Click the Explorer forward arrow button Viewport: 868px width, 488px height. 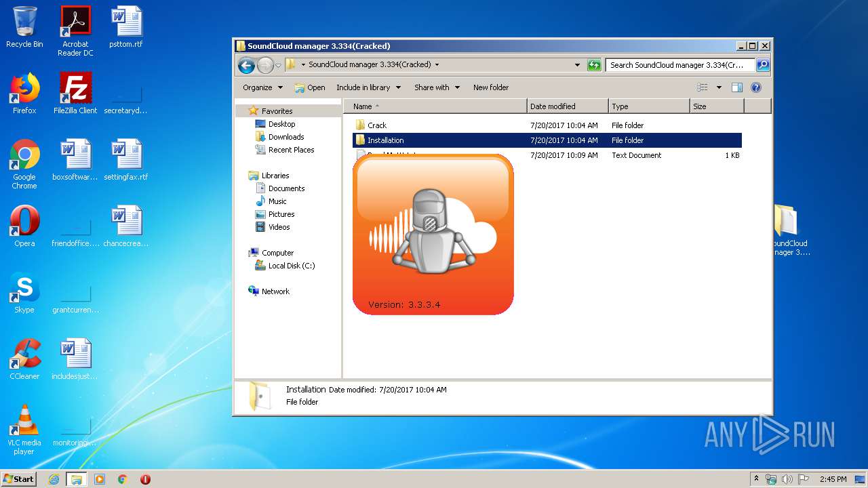265,65
